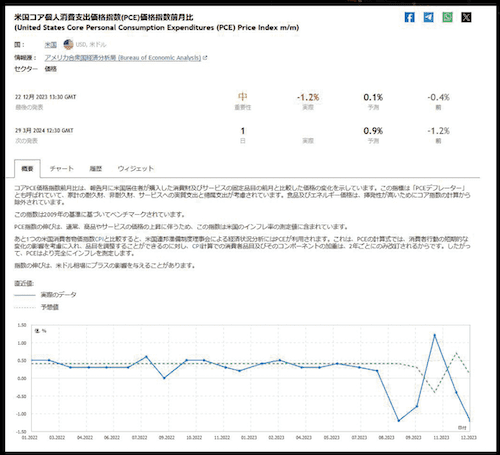Open the 米国 country link
Image resolution: width=500 pixels, height=455 pixels.
(51, 45)
